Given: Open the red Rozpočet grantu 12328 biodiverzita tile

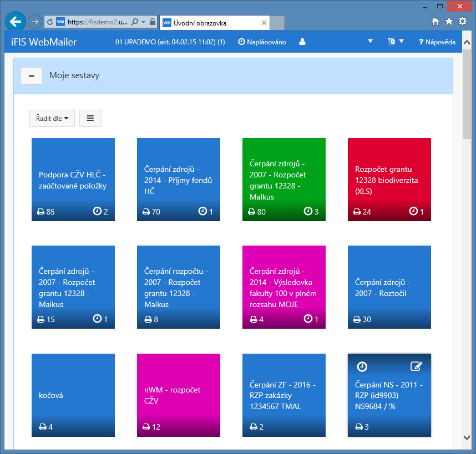Looking at the screenshot, I should coord(389,180).
